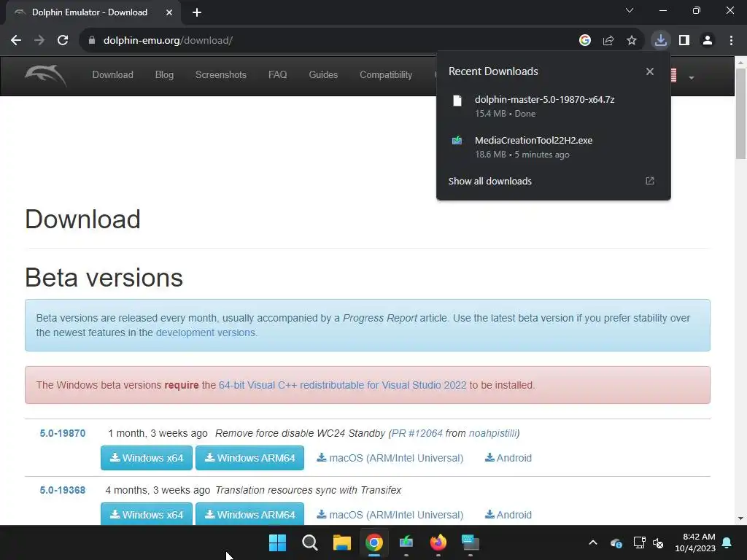Close the Dolphin Emulator tab

point(169,12)
